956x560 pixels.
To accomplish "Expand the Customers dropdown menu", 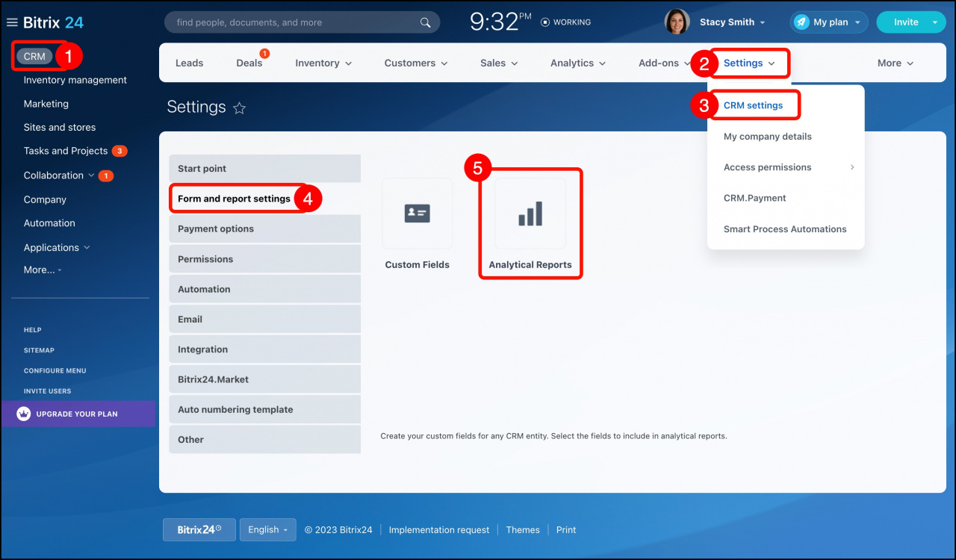I will pyautogui.click(x=416, y=63).
